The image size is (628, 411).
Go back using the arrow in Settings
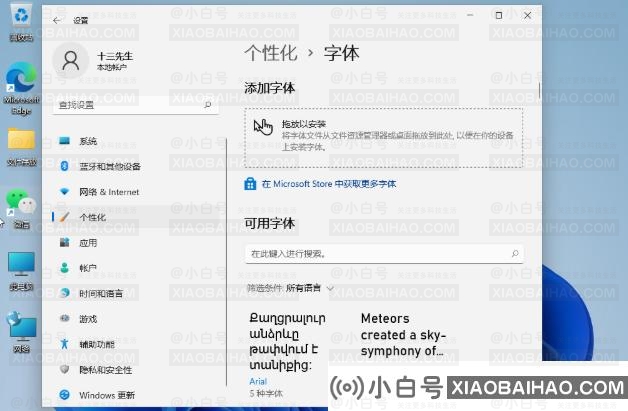(56, 20)
